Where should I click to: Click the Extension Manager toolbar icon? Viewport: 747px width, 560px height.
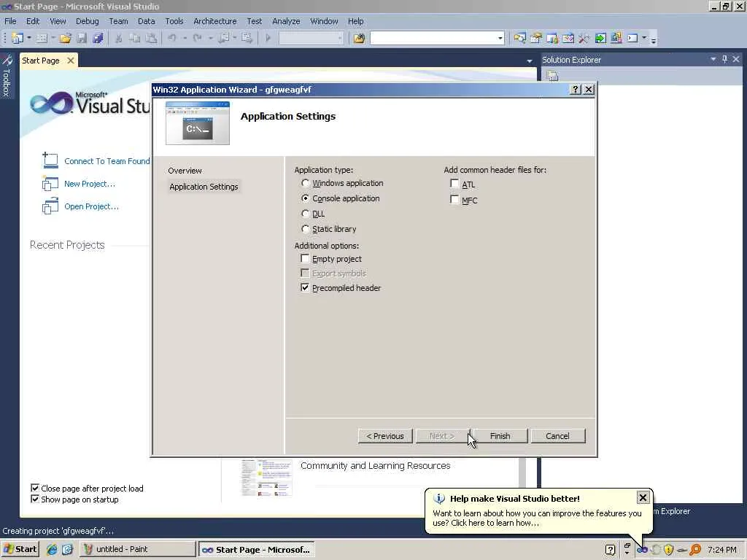click(x=616, y=38)
